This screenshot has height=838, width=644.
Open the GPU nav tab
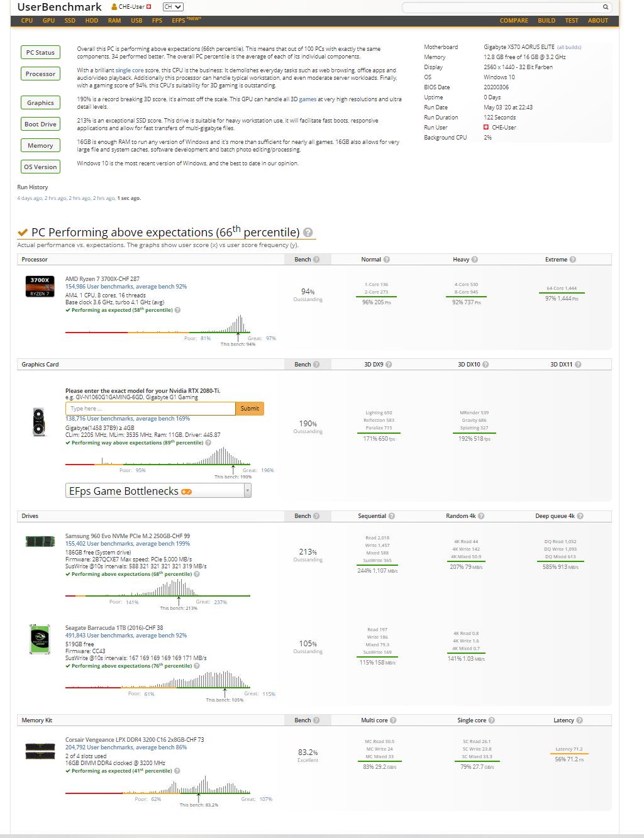48,21
